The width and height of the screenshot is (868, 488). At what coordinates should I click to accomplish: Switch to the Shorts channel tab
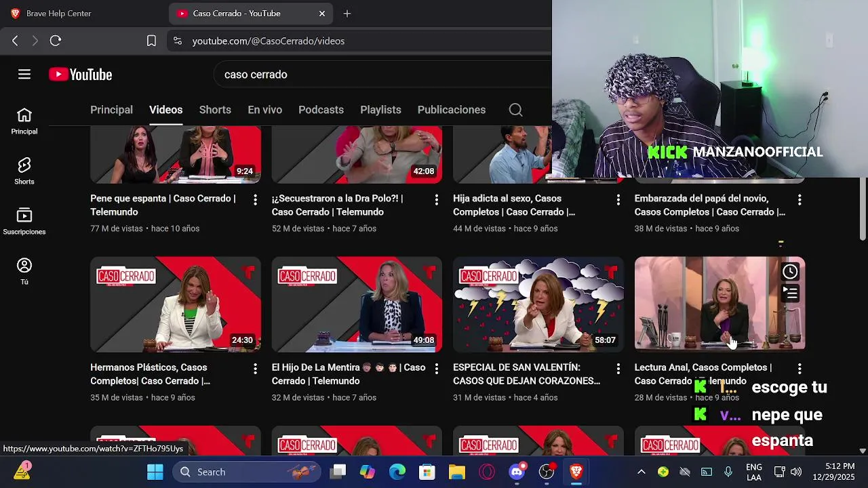point(215,110)
